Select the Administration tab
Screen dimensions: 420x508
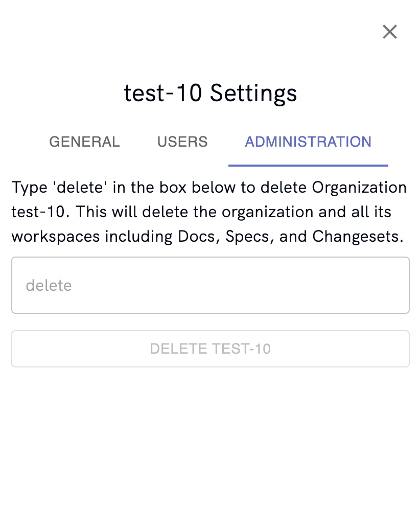point(308,142)
